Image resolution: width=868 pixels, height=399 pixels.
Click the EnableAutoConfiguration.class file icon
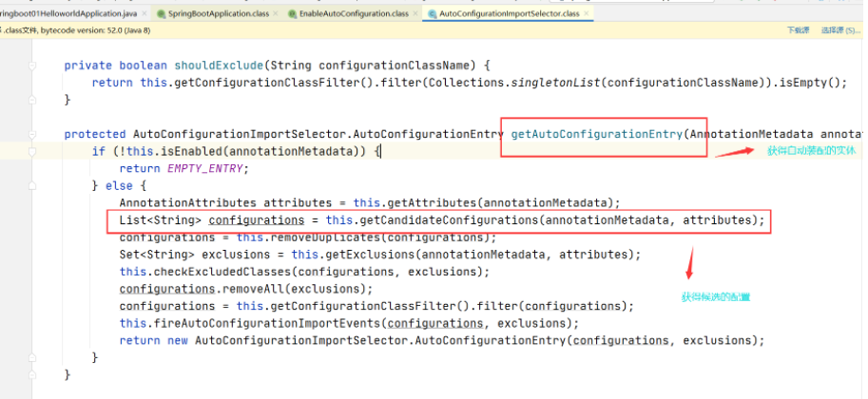(291, 14)
